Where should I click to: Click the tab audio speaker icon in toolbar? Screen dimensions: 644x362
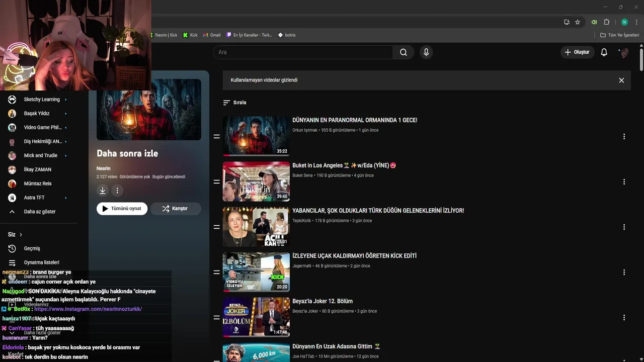pyautogui.click(x=594, y=22)
